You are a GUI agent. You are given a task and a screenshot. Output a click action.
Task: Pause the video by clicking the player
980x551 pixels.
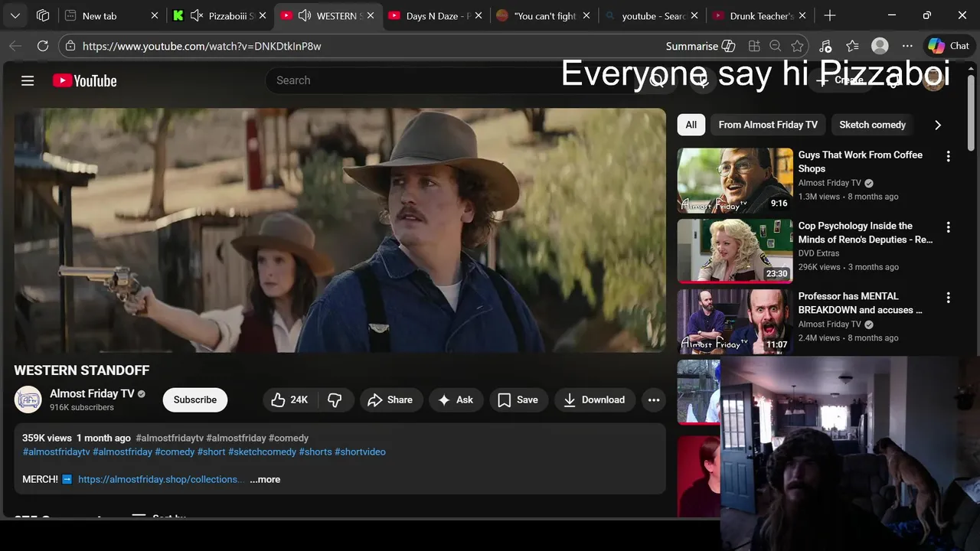[x=340, y=230]
